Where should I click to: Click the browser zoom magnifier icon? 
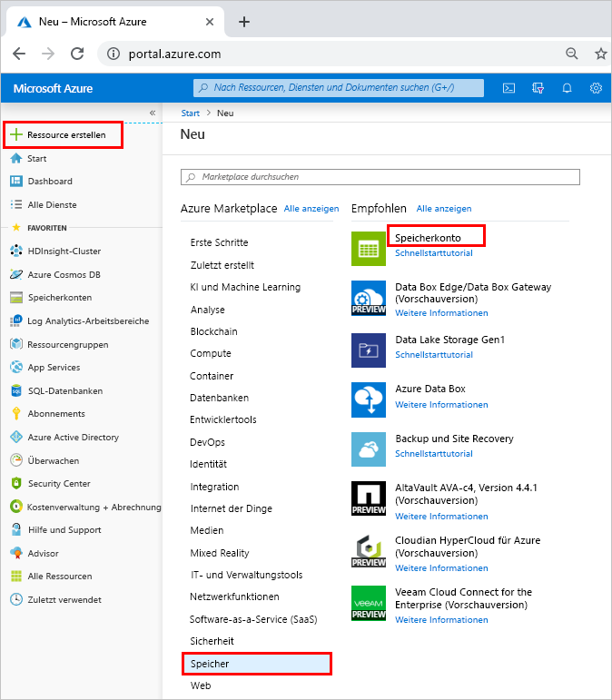coord(571,54)
